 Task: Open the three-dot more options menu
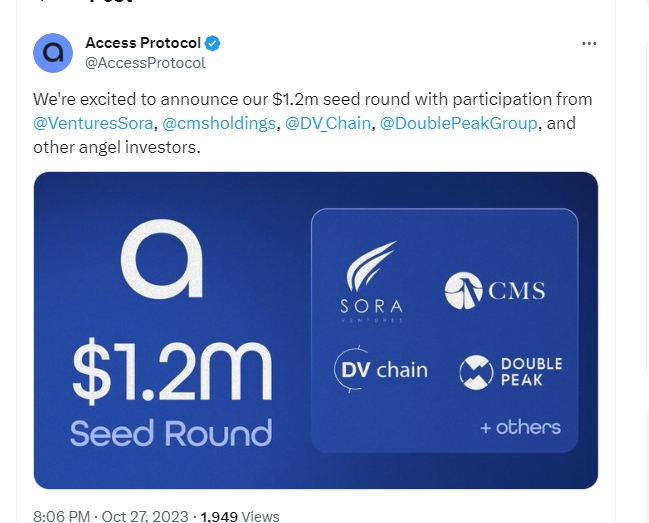[x=589, y=44]
